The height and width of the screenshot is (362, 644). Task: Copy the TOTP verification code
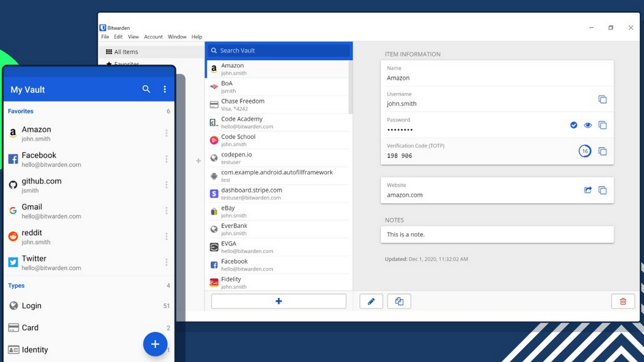point(602,151)
